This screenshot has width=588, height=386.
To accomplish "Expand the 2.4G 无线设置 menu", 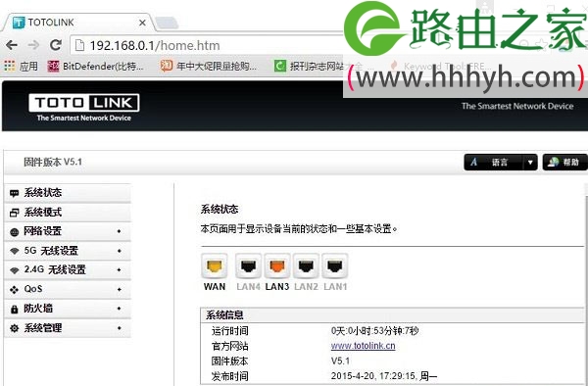I will [68, 269].
